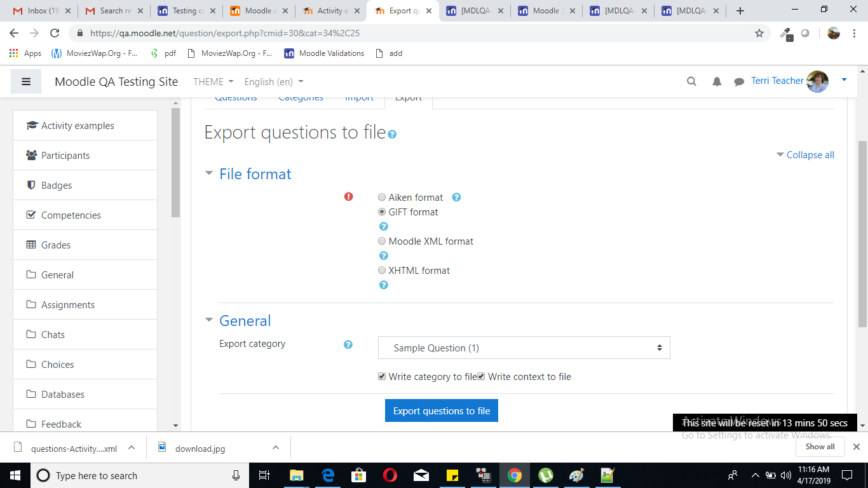Click help icon below GIFT format

coord(383,226)
